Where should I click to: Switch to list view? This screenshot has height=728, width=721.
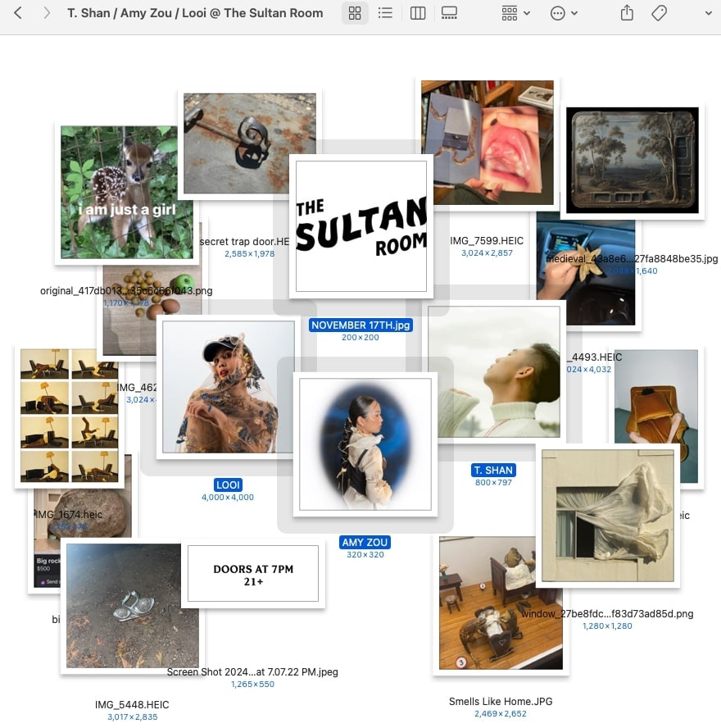(x=385, y=13)
